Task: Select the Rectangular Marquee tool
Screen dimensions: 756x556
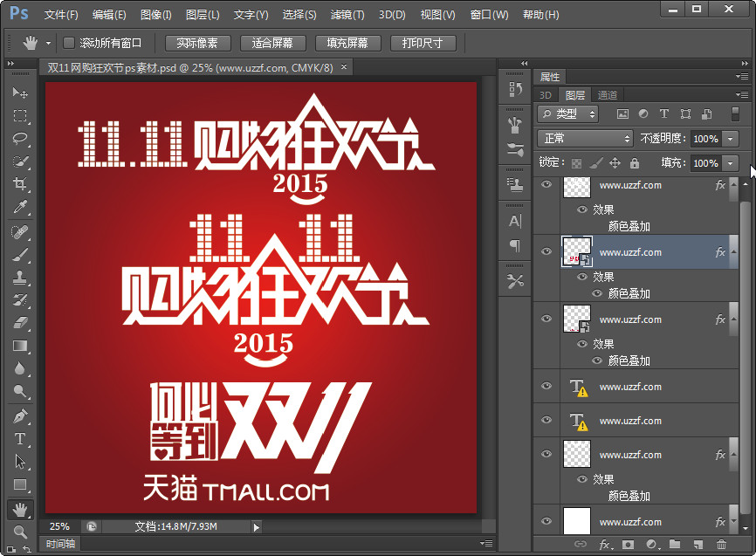Action: [20, 116]
